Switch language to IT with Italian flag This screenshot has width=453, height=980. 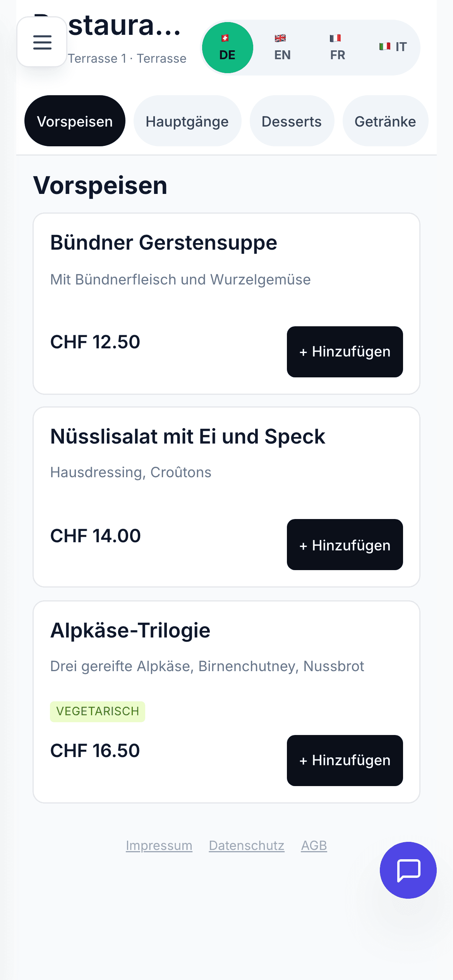(393, 47)
